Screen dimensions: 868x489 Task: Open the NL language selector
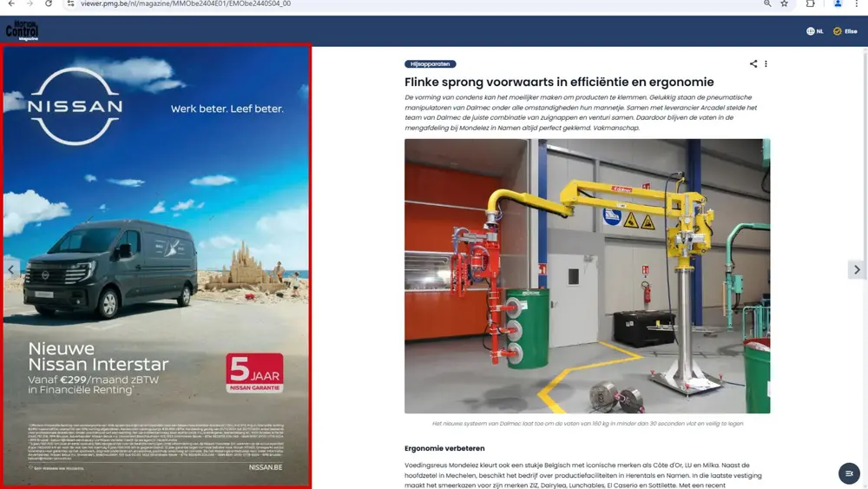coord(814,31)
